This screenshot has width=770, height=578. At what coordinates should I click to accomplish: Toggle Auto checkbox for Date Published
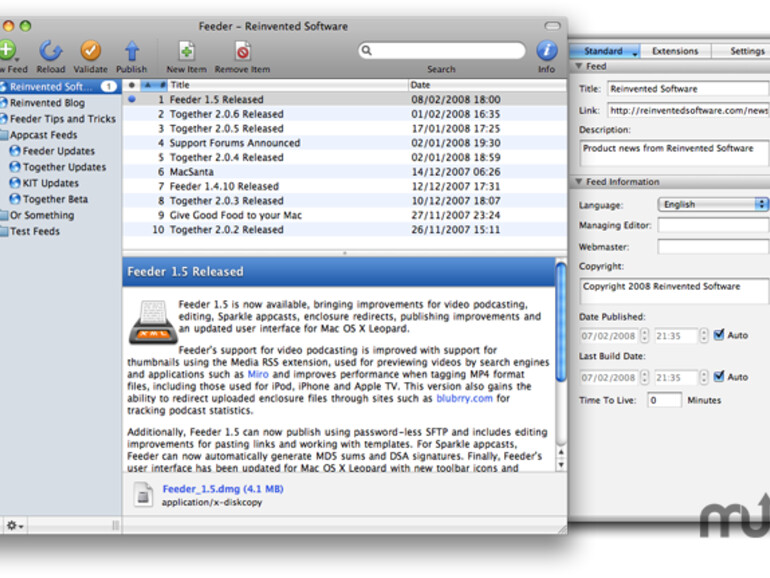[719, 335]
